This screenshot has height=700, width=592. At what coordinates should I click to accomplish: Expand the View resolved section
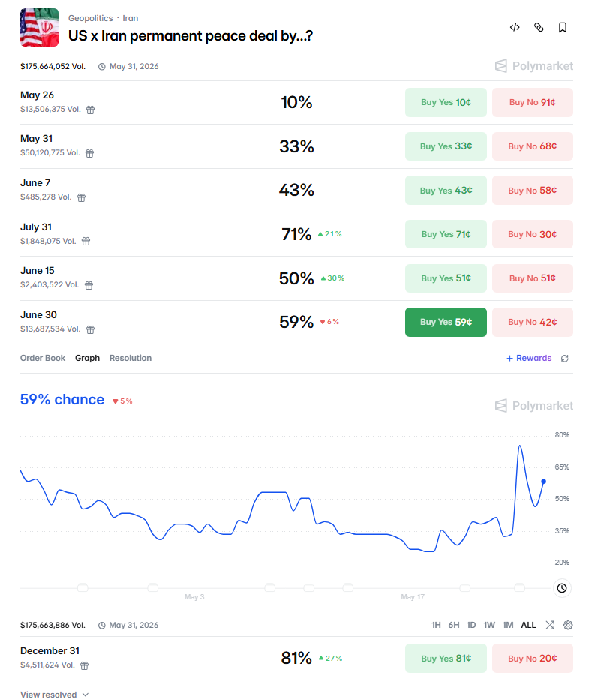click(55, 695)
